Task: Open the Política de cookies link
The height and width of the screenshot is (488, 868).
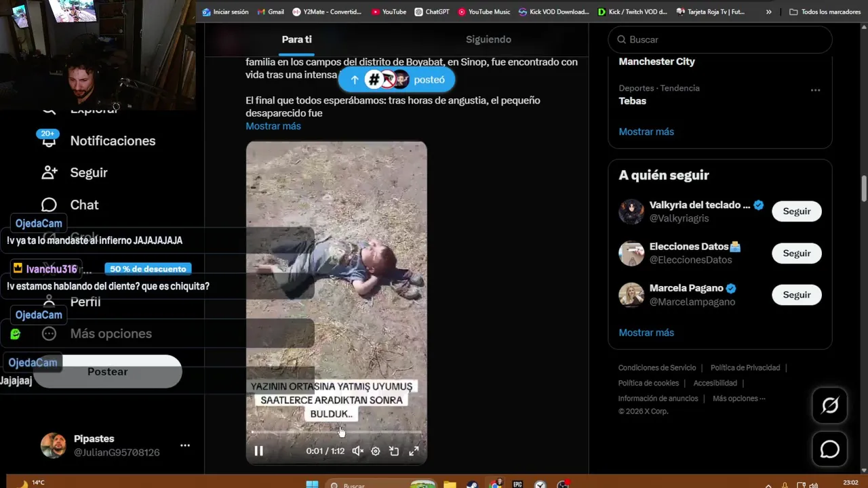Action: point(648,383)
